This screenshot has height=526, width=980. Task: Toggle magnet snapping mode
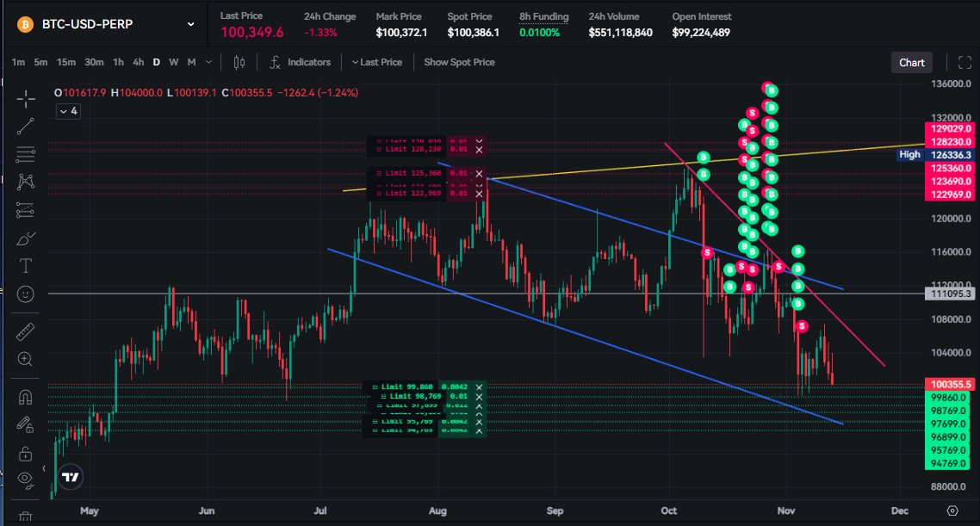click(25, 396)
